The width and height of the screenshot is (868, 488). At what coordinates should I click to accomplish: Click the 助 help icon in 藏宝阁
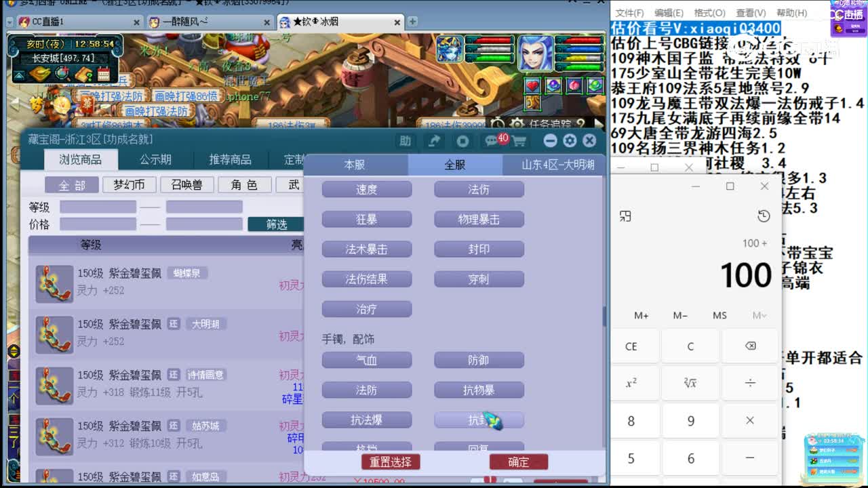[405, 141]
